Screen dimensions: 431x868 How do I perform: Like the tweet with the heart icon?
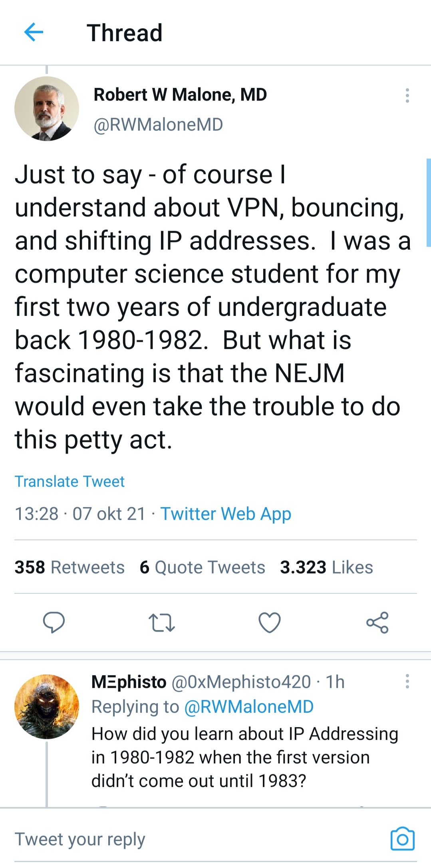[270, 622]
